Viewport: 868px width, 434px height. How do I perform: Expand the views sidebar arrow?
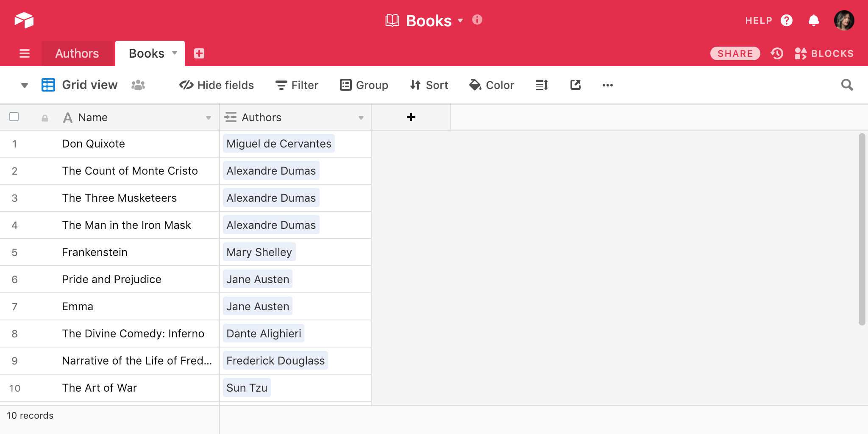tap(25, 85)
